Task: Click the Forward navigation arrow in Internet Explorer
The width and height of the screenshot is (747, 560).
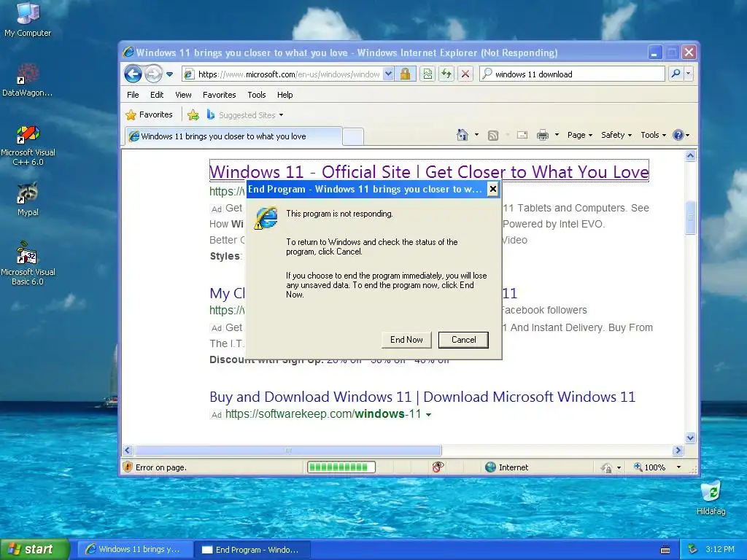Action: coord(153,74)
